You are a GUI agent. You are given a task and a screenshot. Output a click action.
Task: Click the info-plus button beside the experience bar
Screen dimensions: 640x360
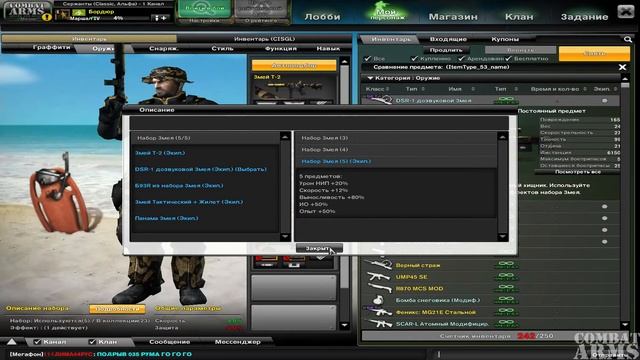point(160,18)
